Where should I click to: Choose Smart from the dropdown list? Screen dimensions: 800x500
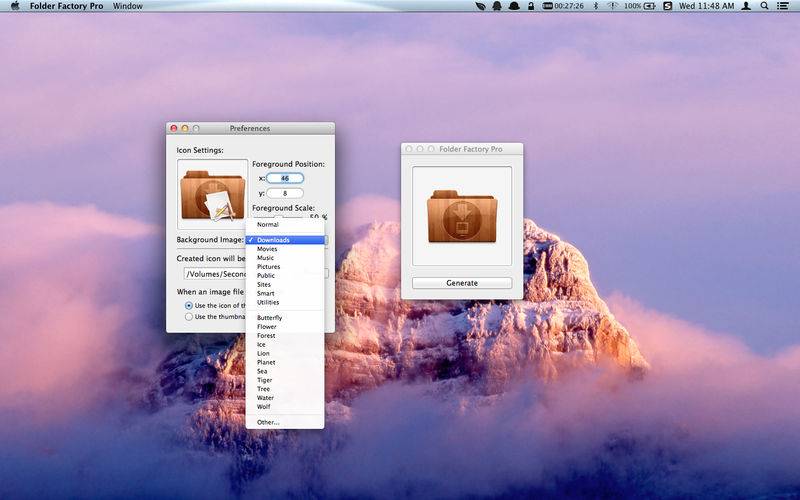click(x=285, y=293)
